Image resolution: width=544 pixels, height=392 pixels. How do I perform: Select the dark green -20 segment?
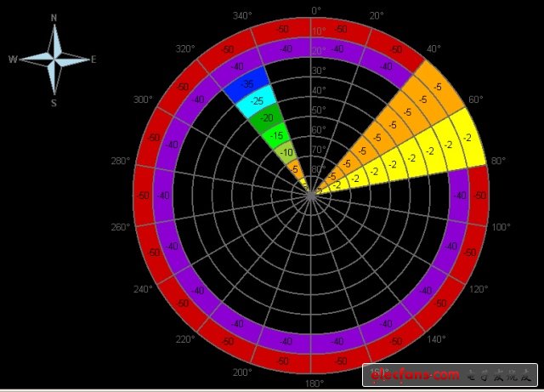point(267,118)
